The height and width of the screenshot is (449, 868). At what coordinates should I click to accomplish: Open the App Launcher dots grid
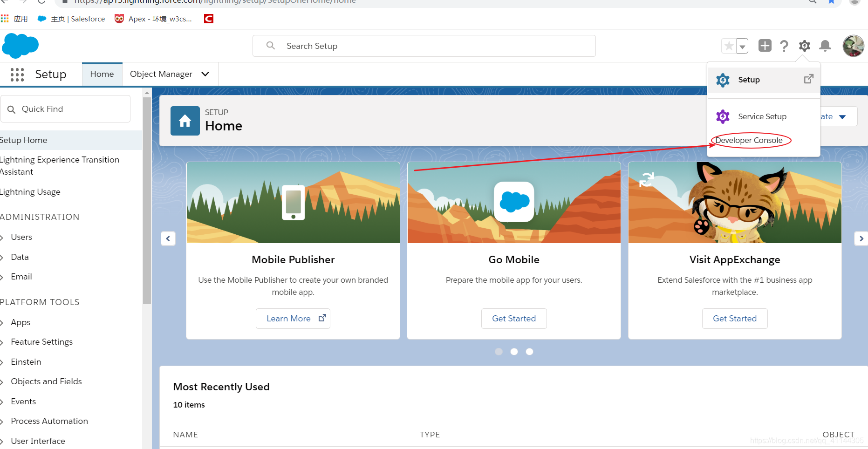point(17,75)
